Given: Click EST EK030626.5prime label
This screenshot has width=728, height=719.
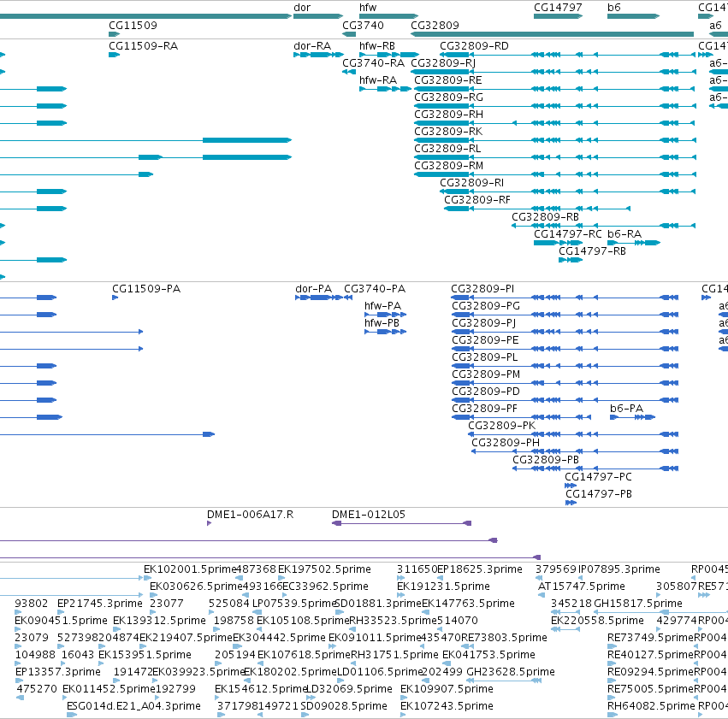Looking at the screenshot, I should click(x=197, y=586).
